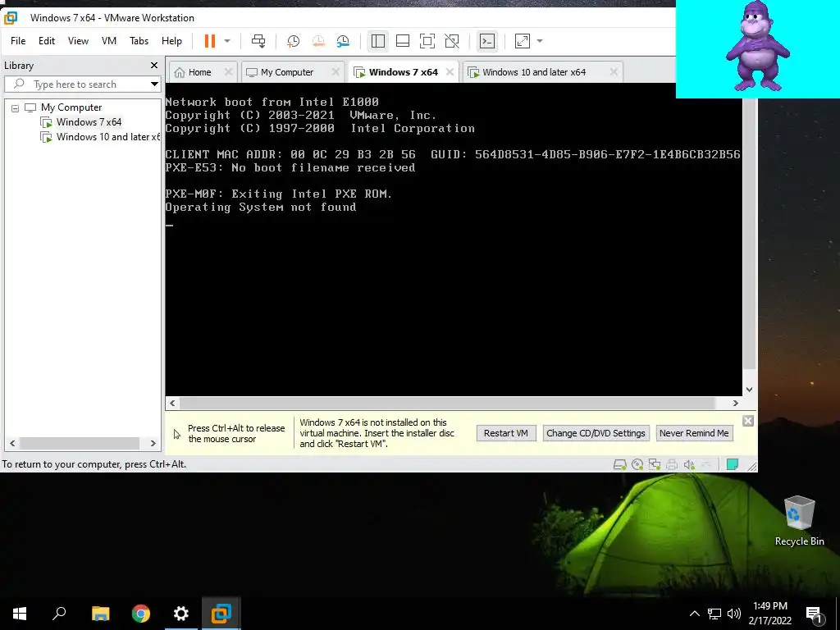This screenshot has height=630, width=840.
Task: Open Settings gear from the taskbar
Action: click(x=181, y=614)
